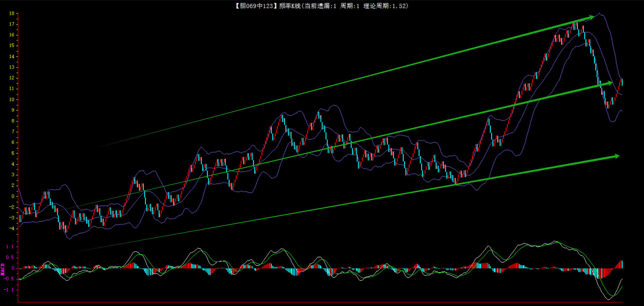Click the 0 label on price axis
Image resolution: width=644 pixels, height=306 pixels.
[13, 196]
